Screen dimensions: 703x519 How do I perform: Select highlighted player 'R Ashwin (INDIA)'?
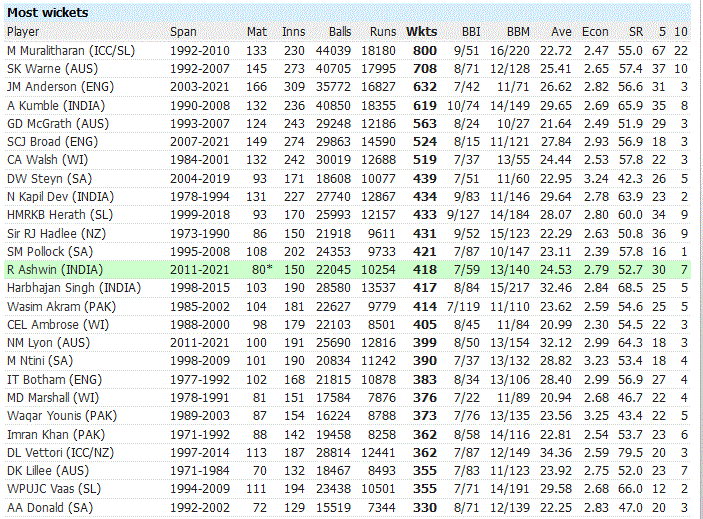(55, 270)
